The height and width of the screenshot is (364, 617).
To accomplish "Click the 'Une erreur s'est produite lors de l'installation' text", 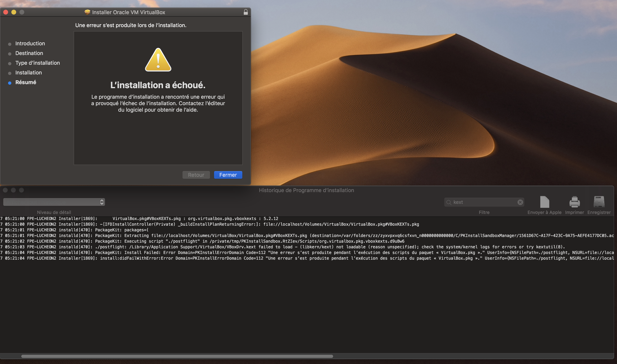I will [x=131, y=25].
